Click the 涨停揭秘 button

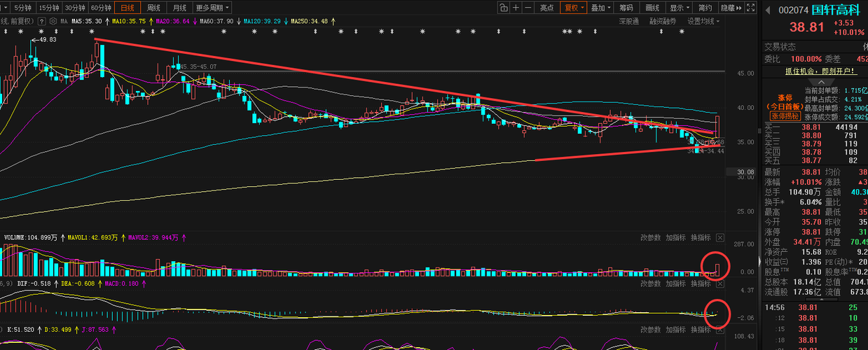coord(786,116)
